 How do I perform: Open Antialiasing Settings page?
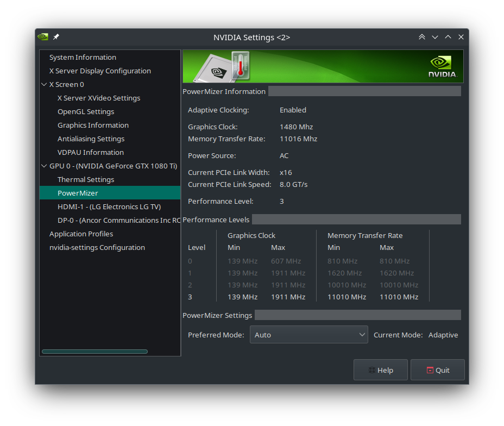pos(91,139)
